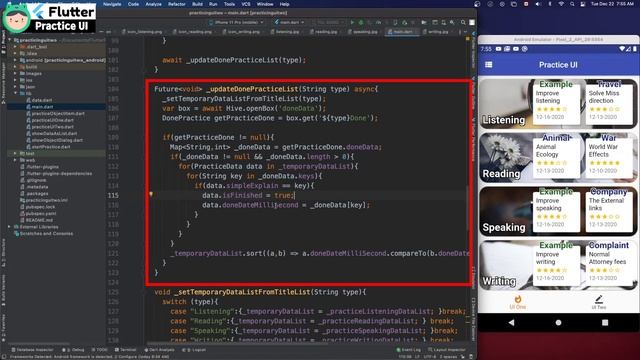
Task: Switch to the icon_writing.png editor tab
Action: (x=243, y=32)
